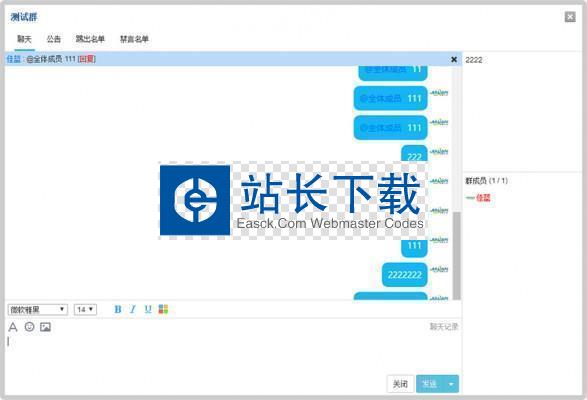
Task: Click the chat message scrollbar thumb
Action: [456, 256]
